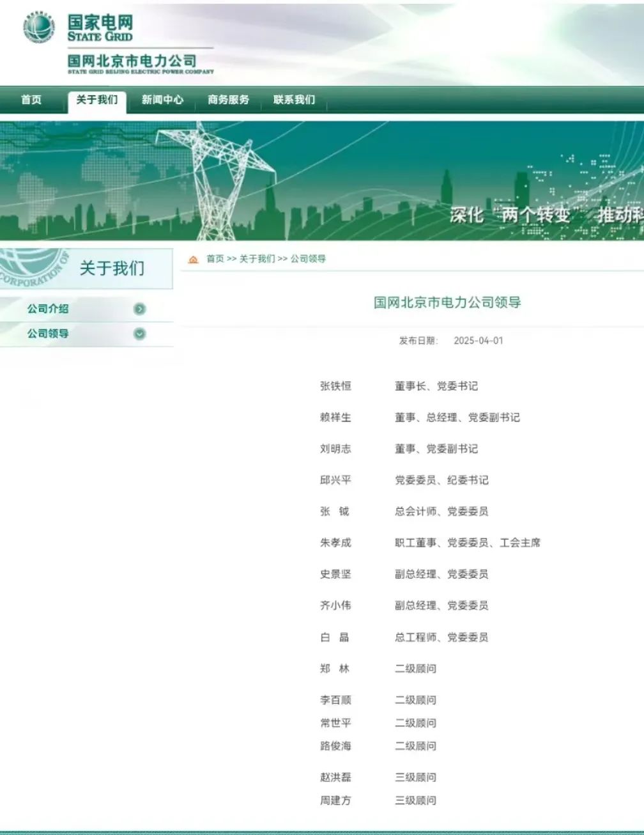644x835 pixels.
Task: Click the State Grid globe logo
Action: click(x=40, y=27)
